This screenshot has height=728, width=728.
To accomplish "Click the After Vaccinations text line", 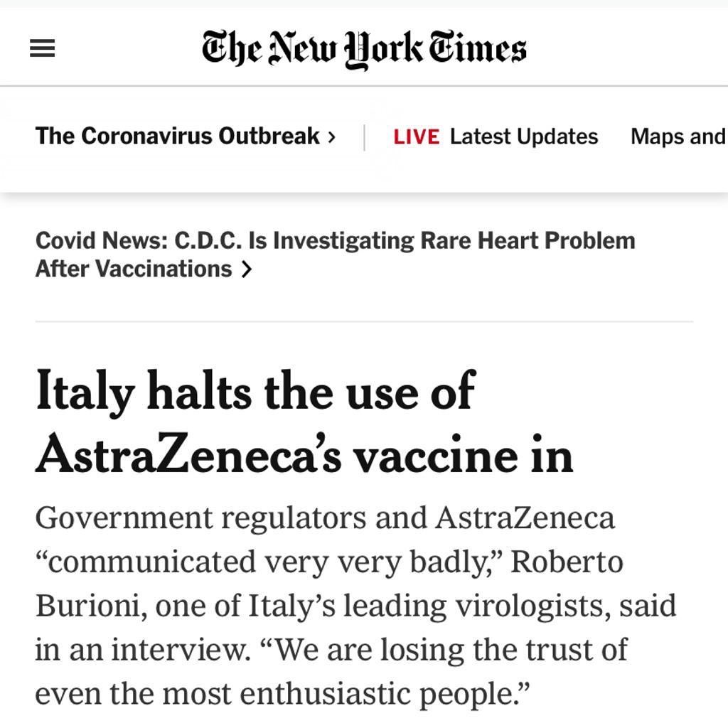I will pos(134,269).
